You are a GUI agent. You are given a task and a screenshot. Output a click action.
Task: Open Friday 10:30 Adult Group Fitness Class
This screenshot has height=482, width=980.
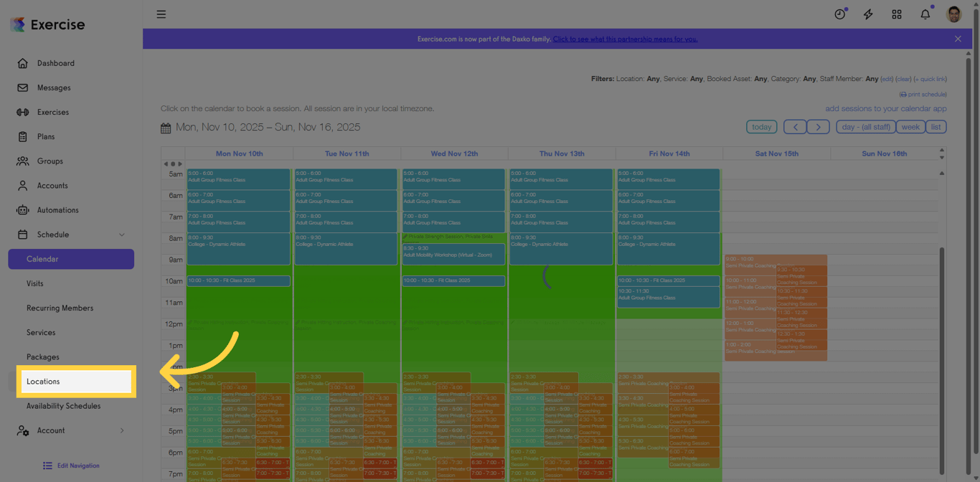point(668,297)
